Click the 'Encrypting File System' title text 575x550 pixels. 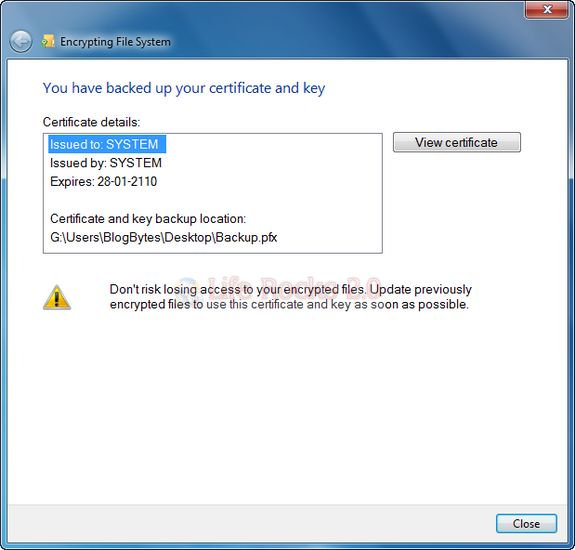click(x=115, y=42)
